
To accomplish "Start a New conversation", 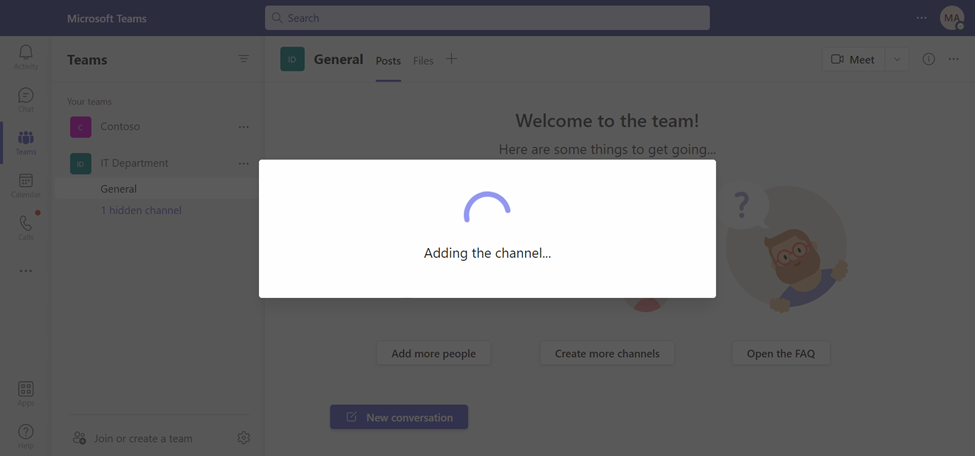I will tap(399, 417).
